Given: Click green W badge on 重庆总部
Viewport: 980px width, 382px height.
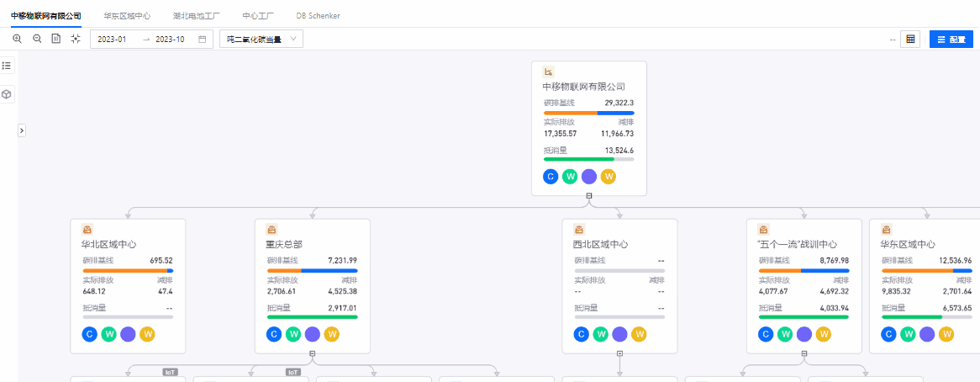Looking at the screenshot, I should 294,334.
